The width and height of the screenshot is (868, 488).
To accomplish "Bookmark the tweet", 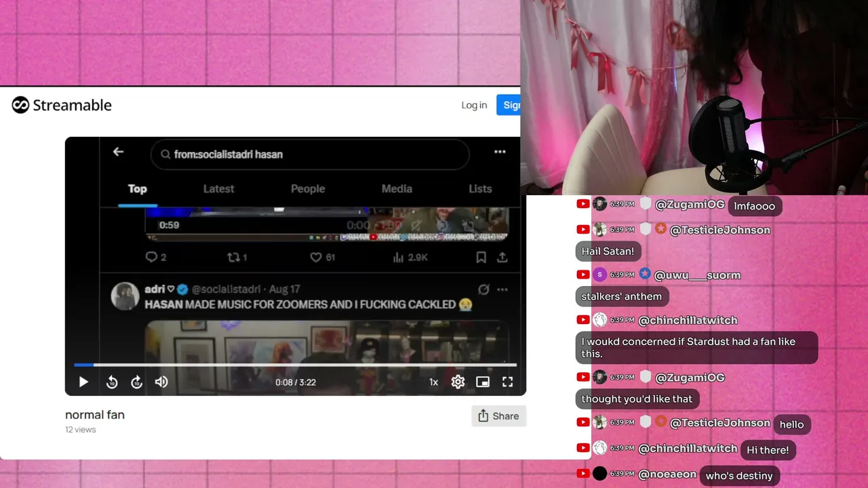I will 481,258.
